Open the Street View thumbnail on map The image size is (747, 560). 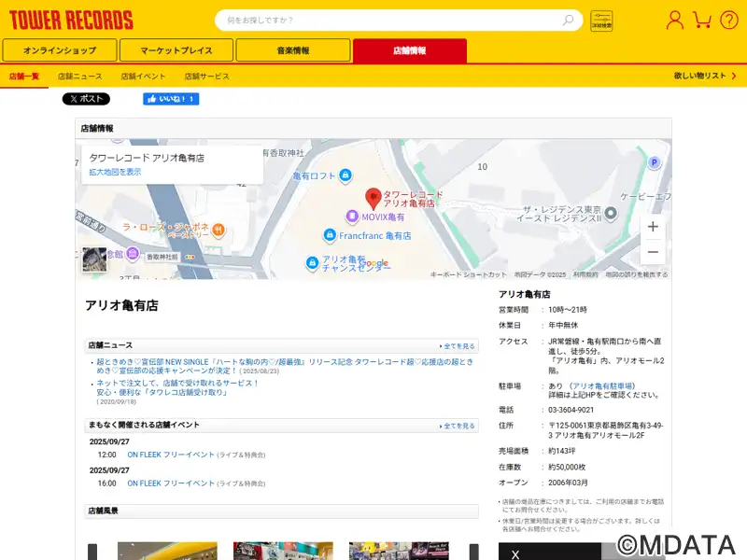point(94,259)
